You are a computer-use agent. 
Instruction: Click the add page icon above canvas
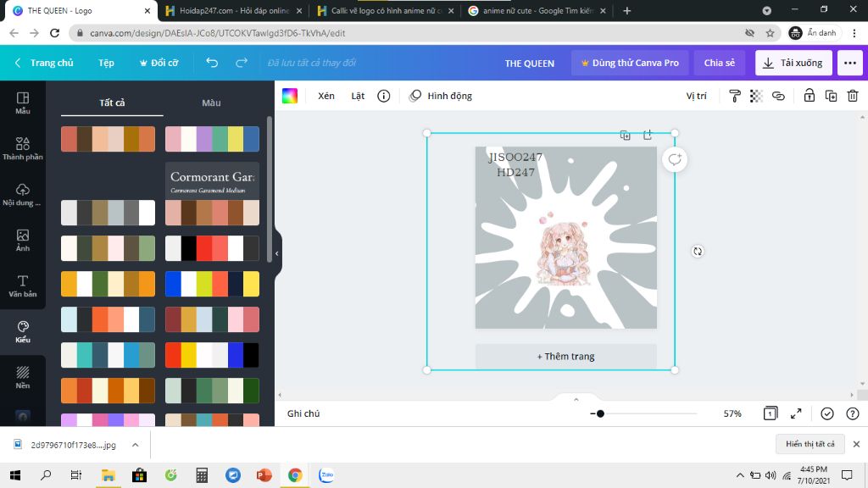tap(648, 135)
